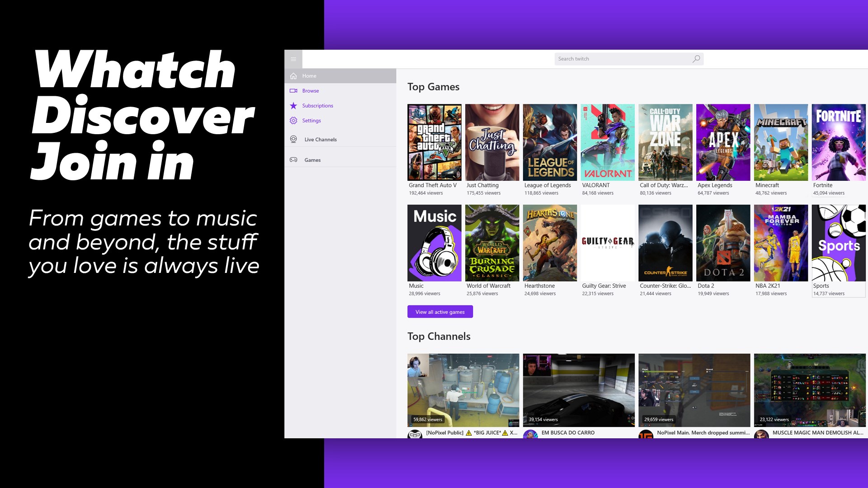The image size is (868, 488).
Task: Open World of Warcraft cover
Action: click(492, 243)
